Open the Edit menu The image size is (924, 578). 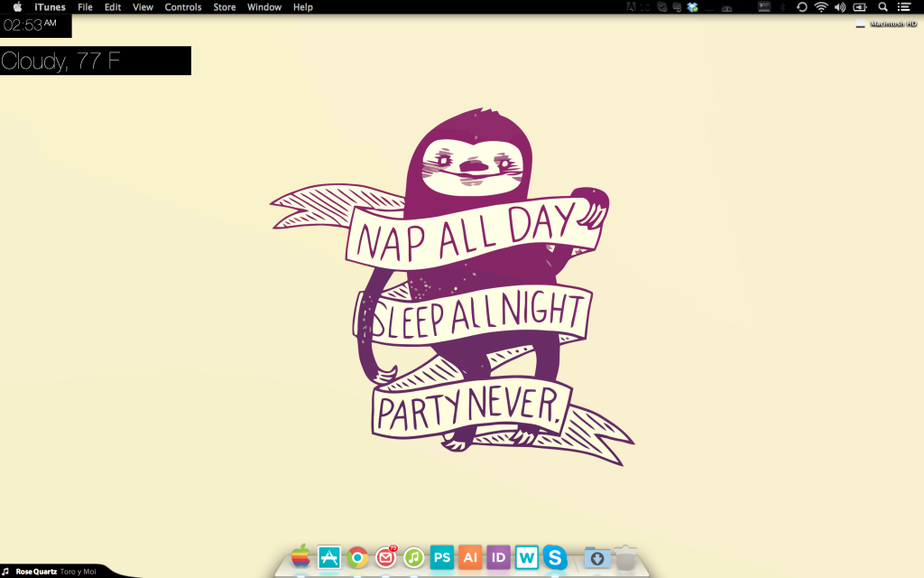click(x=113, y=7)
